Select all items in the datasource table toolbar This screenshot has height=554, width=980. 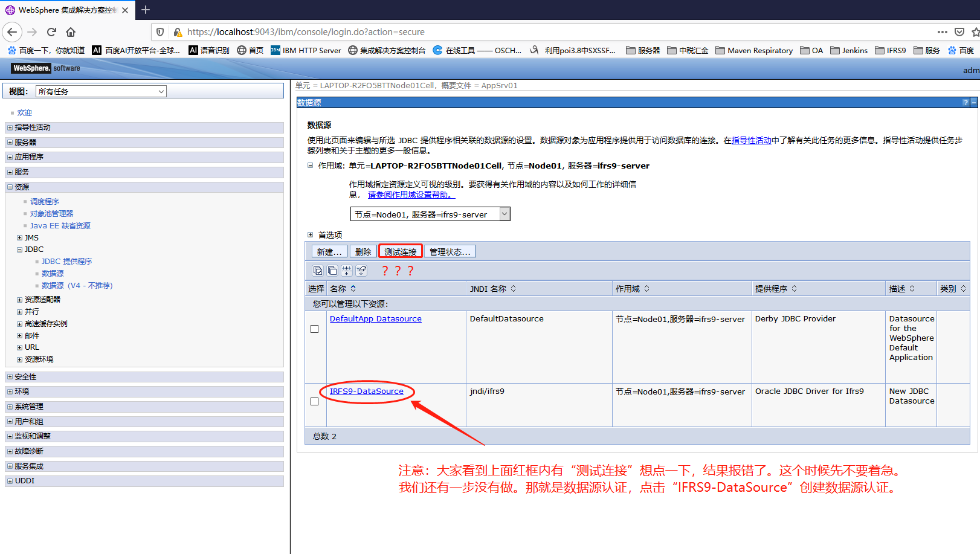pos(318,271)
